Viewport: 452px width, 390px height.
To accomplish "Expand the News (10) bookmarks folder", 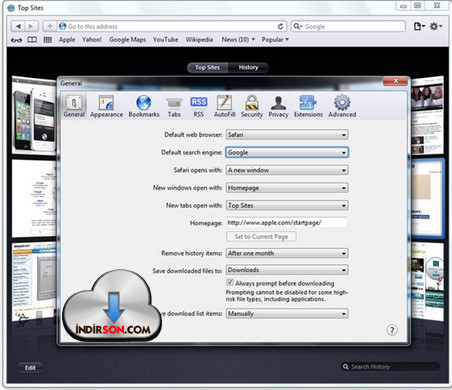I will [238, 40].
